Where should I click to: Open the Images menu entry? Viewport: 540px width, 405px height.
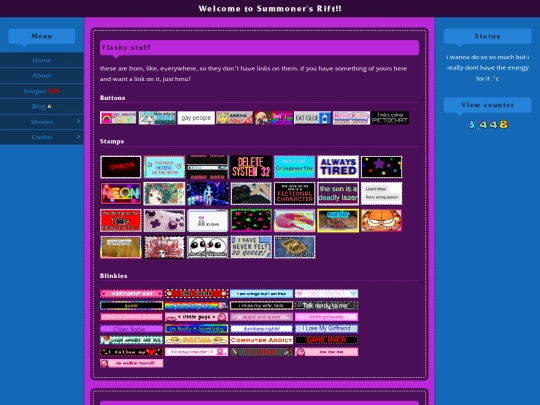42,91
